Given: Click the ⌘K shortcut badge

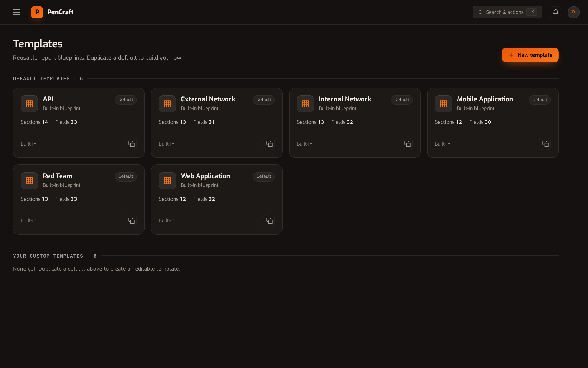Looking at the screenshot, I should (532, 12).
